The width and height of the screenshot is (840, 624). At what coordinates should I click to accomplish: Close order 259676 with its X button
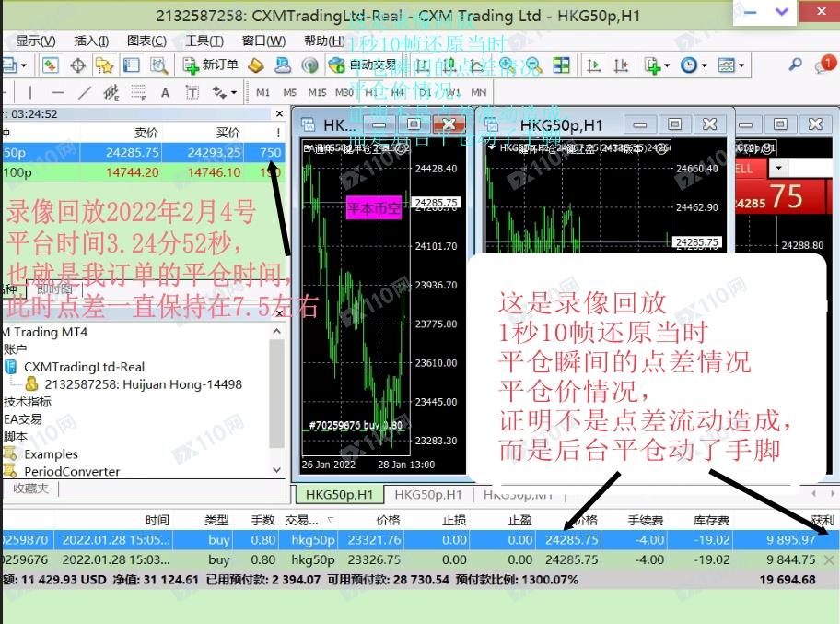[x=829, y=559]
